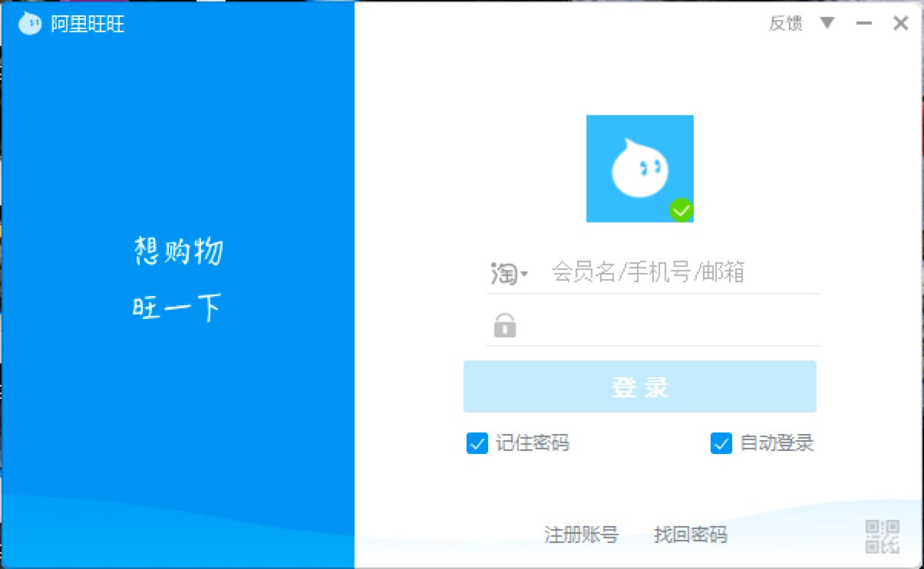Click the 旺一下 slogan text
This screenshot has width=924, height=569.
coord(177,309)
